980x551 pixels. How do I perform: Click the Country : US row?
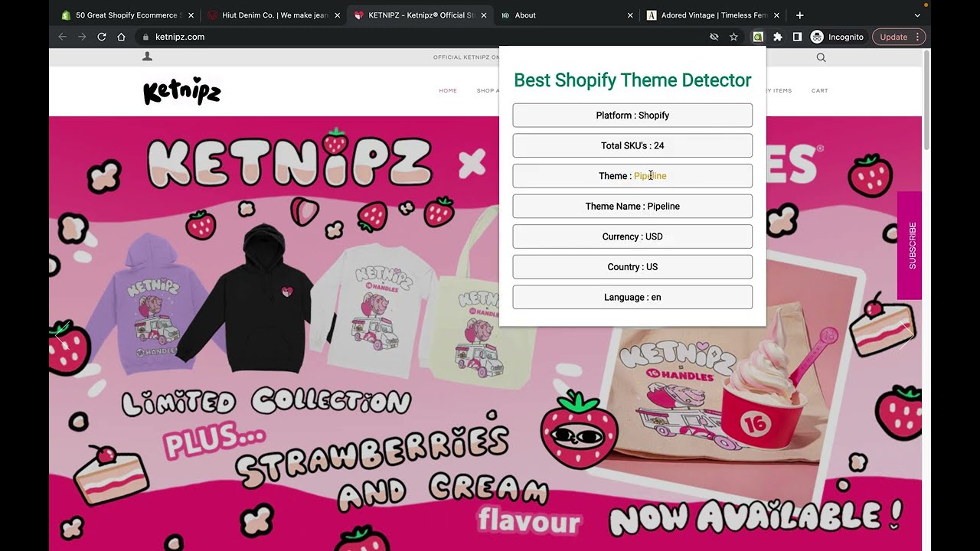point(632,267)
